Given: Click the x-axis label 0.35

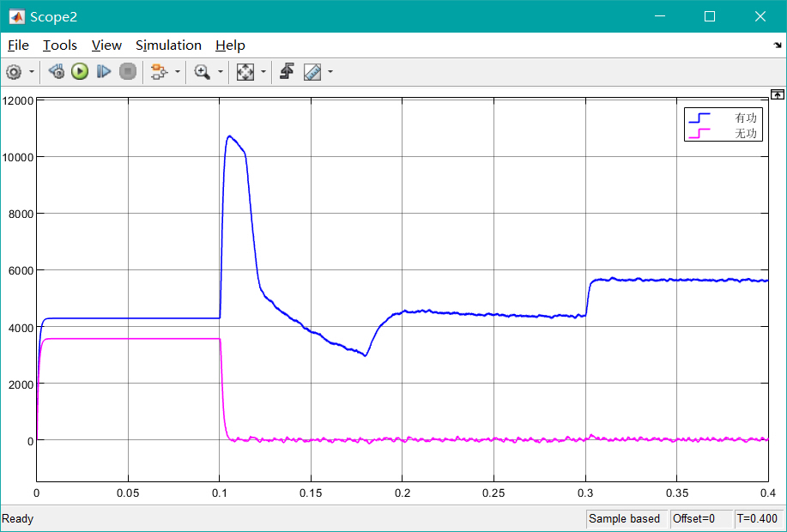Looking at the screenshot, I should click(x=676, y=493).
